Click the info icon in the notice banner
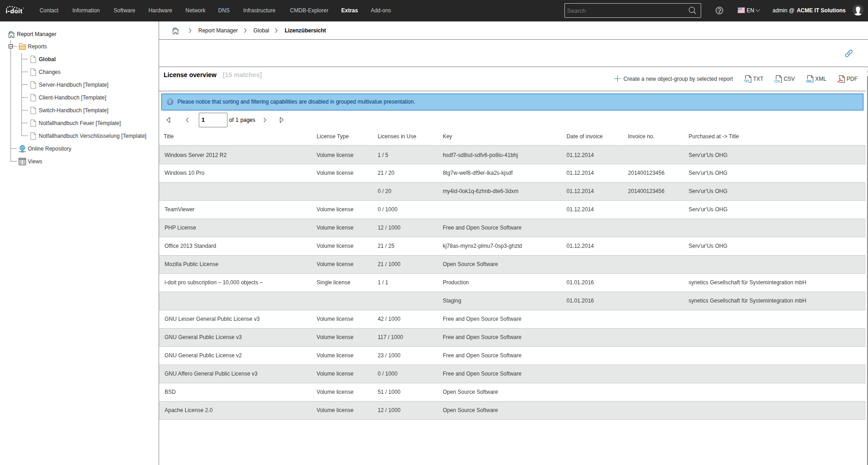Viewport: 868px width, 465px height. coord(170,102)
